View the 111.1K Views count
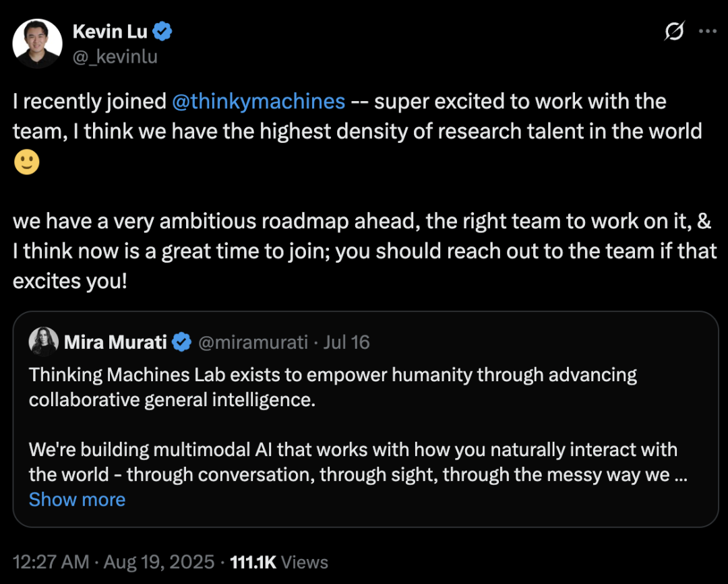The width and height of the screenshot is (728, 584). (x=279, y=562)
